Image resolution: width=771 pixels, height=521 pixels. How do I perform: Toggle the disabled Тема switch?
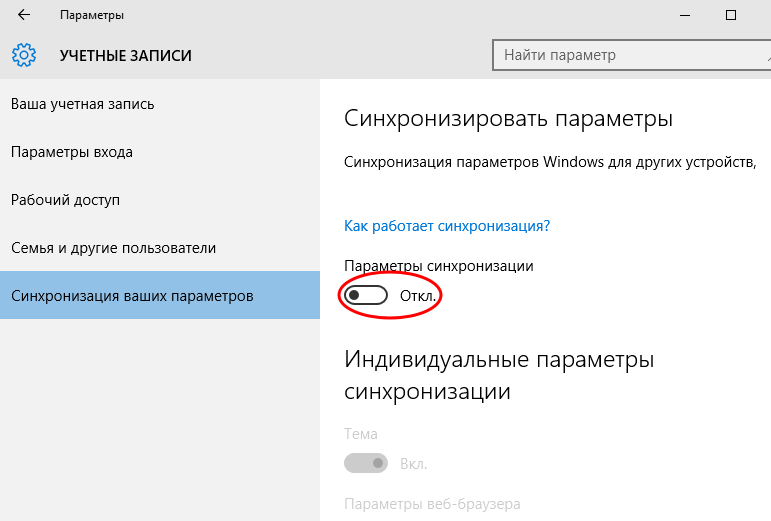(366, 463)
